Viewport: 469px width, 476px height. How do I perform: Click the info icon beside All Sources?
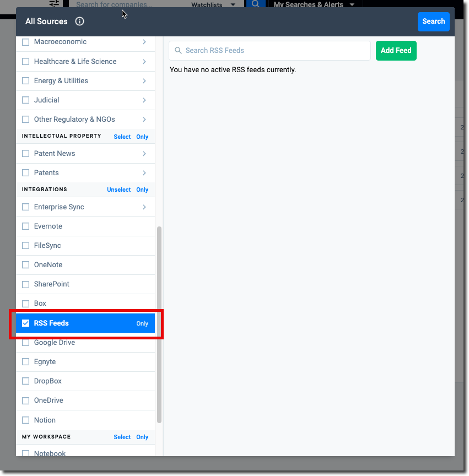pos(79,21)
